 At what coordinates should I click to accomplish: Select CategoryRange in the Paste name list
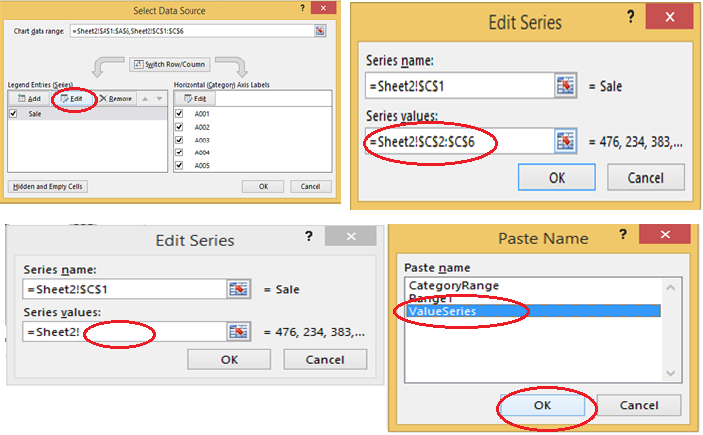[x=454, y=286]
